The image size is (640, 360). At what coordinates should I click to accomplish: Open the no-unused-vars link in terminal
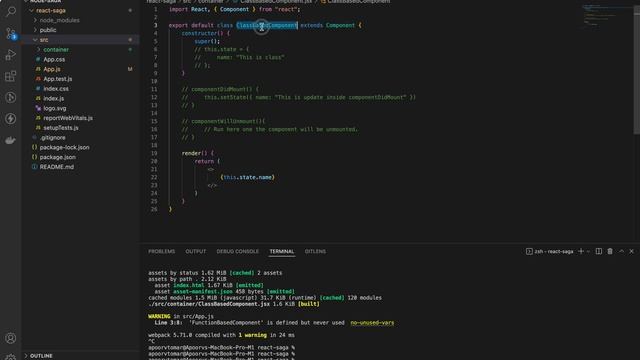372,322
